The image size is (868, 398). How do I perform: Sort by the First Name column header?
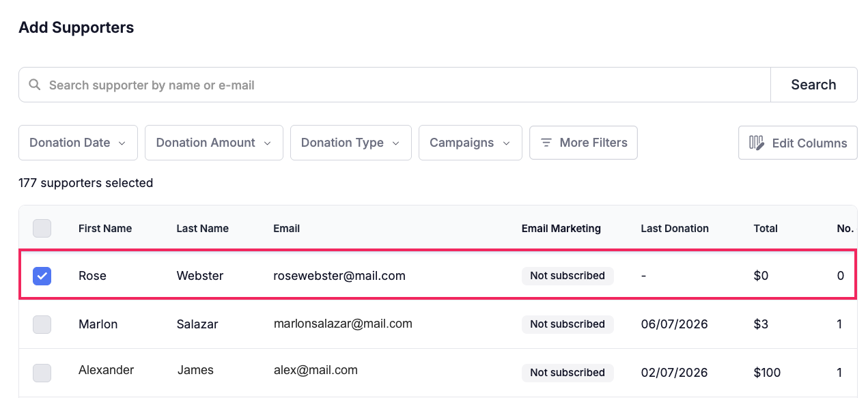click(x=105, y=229)
